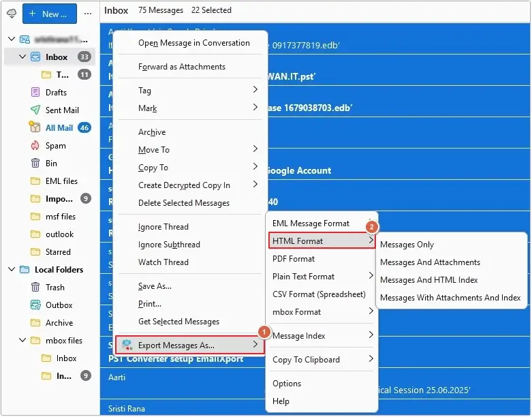532x417 pixels.
Task: Select Messages With Attachments And Index
Action: point(451,298)
